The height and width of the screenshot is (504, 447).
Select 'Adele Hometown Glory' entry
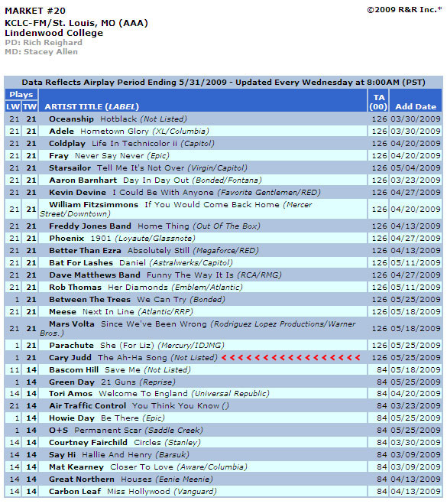tap(129, 131)
